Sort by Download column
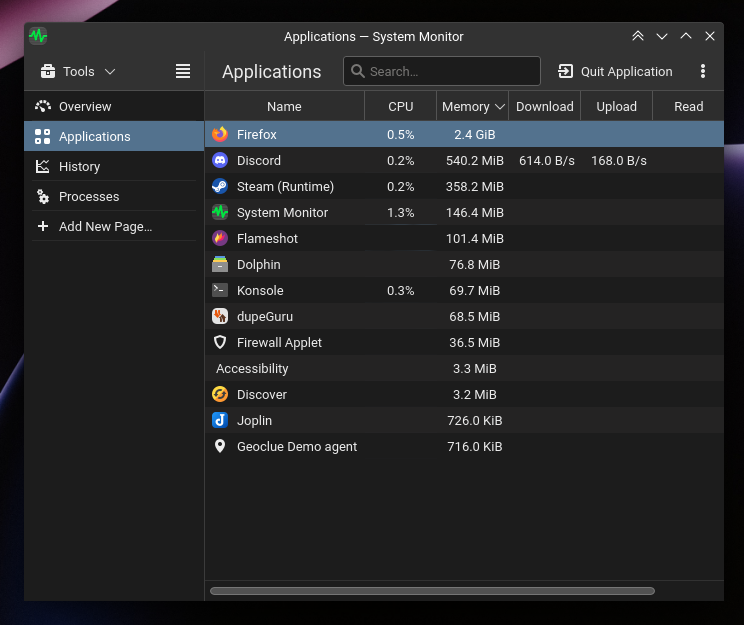The height and width of the screenshot is (625, 744). coord(545,106)
